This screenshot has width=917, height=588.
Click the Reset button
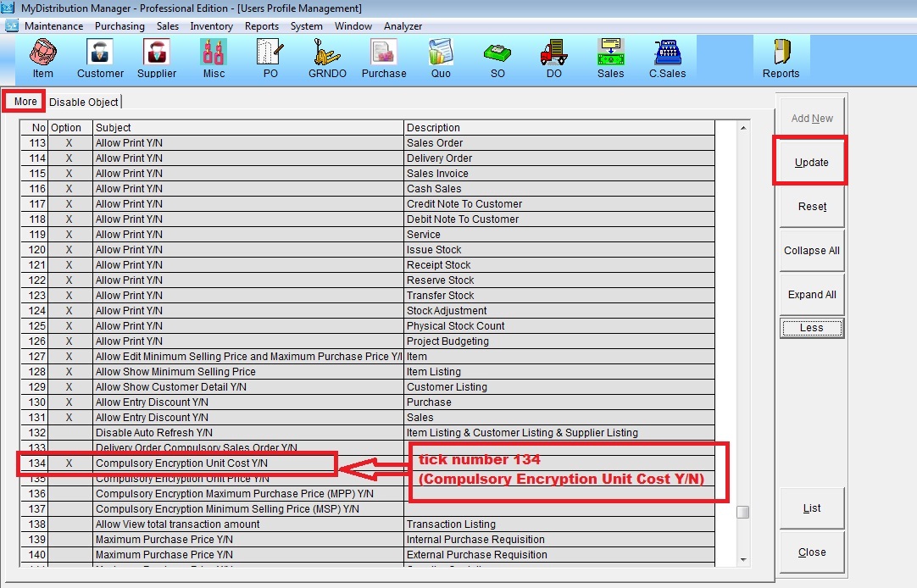pyautogui.click(x=811, y=207)
